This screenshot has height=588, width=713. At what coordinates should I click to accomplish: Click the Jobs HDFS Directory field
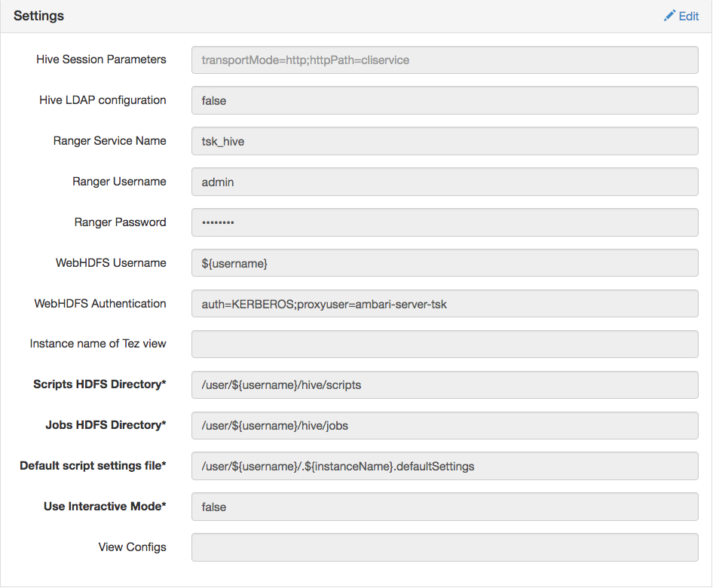click(445, 424)
